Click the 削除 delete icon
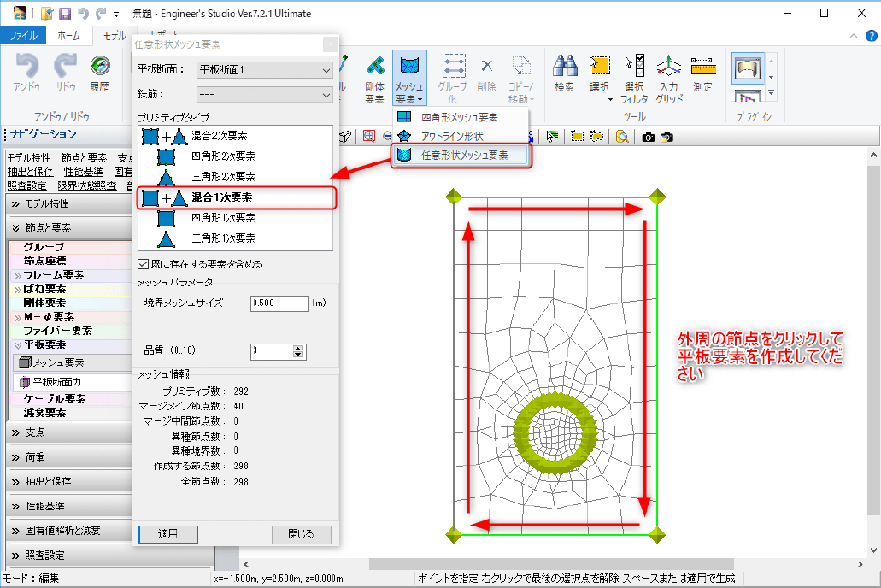 [x=486, y=73]
